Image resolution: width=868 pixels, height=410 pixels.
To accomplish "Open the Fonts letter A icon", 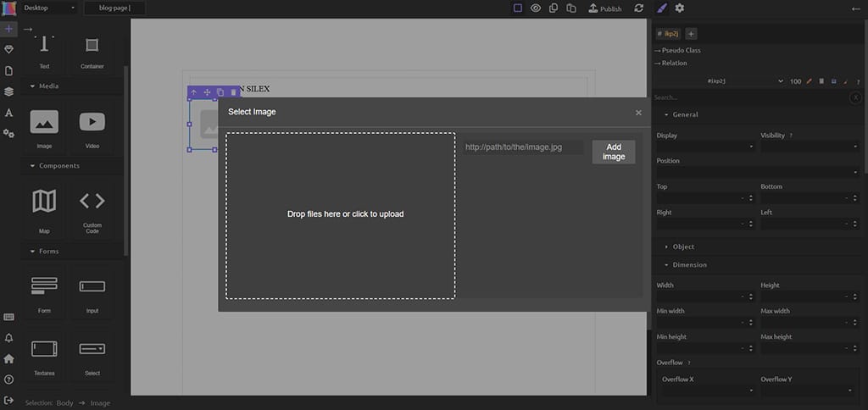I will tap(8, 113).
